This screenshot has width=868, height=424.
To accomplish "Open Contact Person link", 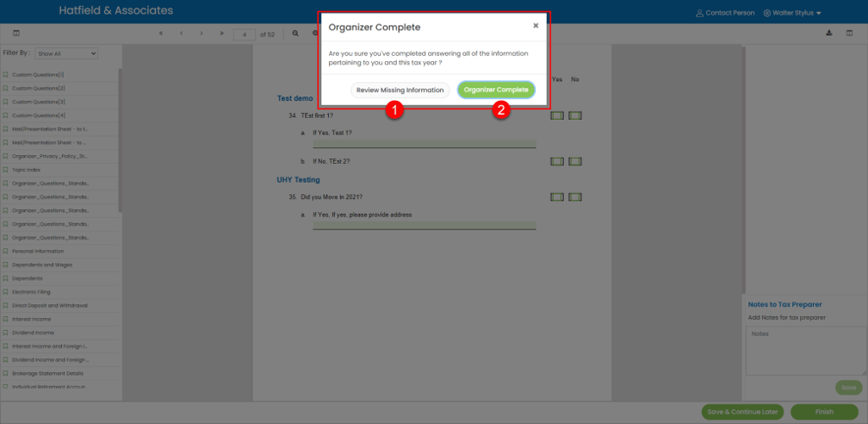I will [x=725, y=13].
